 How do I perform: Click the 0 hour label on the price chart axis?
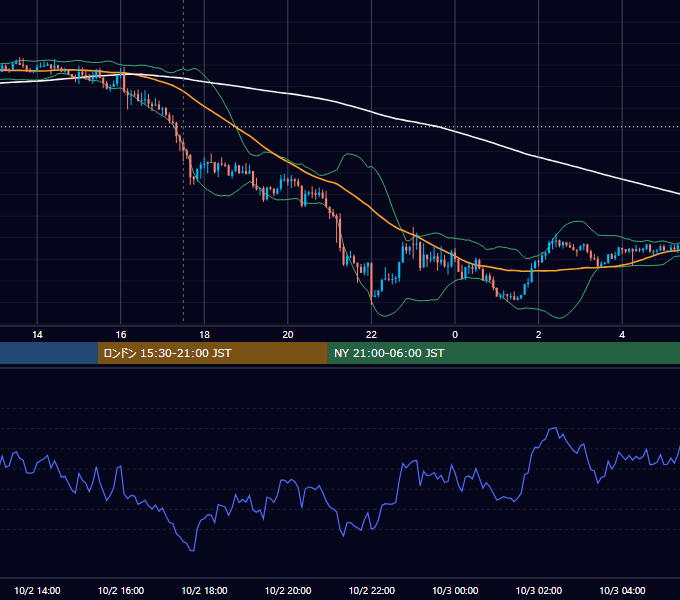455,335
